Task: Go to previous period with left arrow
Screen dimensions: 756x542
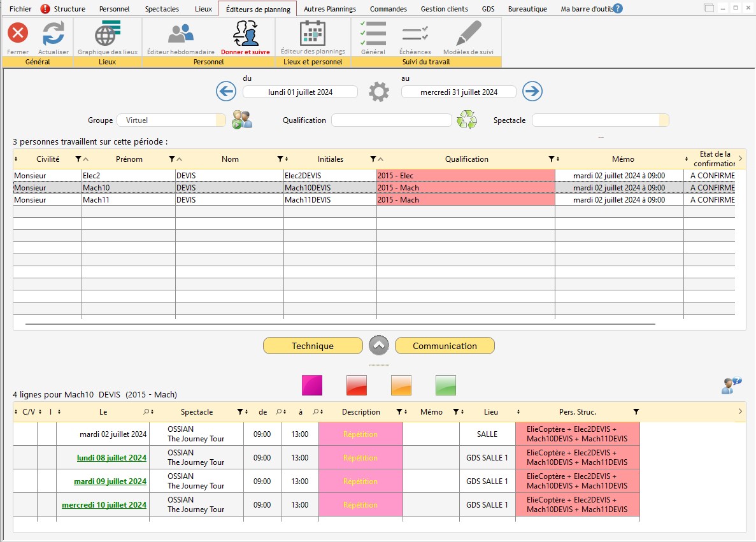Action: tap(226, 92)
